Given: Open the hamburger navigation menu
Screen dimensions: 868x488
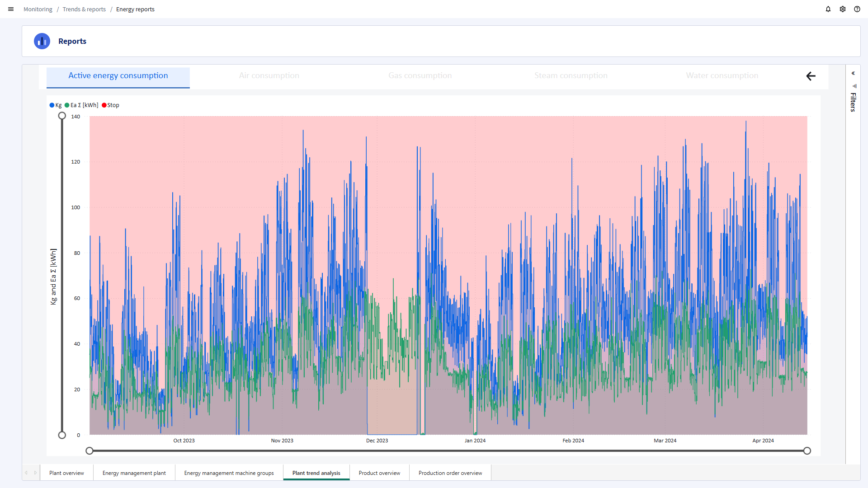Looking at the screenshot, I should pos(11,9).
